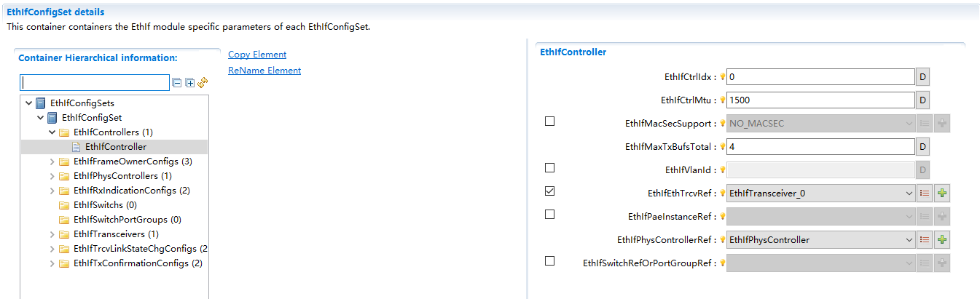The width and height of the screenshot is (980, 299).
Task: Click the lightbulb hint next to EthIfCtrlMtu
Action: pos(723,100)
